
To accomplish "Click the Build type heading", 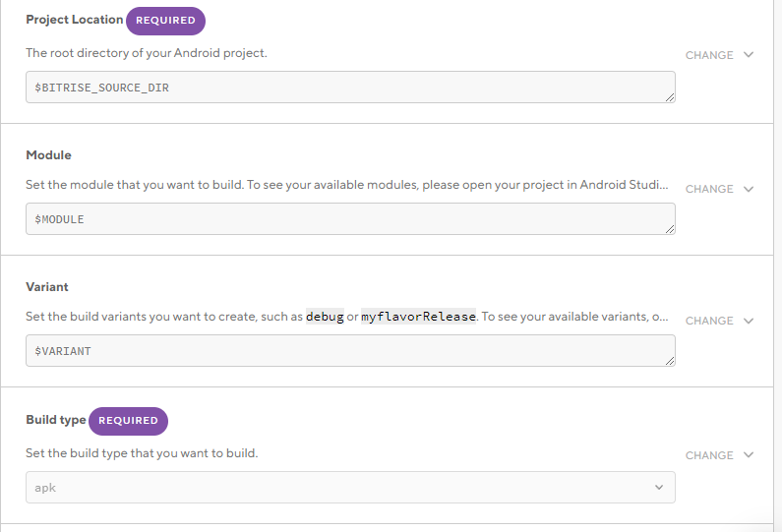I will coord(56,420).
